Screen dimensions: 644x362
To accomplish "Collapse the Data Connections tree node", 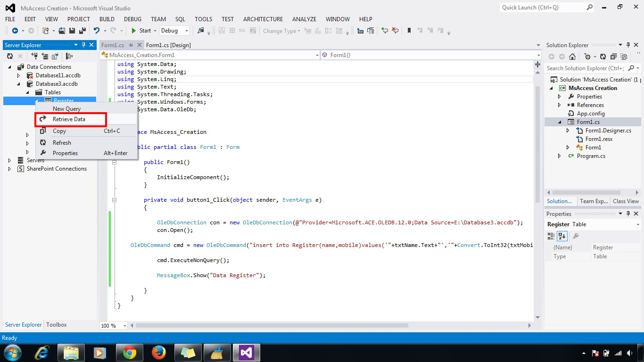I will (x=10, y=67).
